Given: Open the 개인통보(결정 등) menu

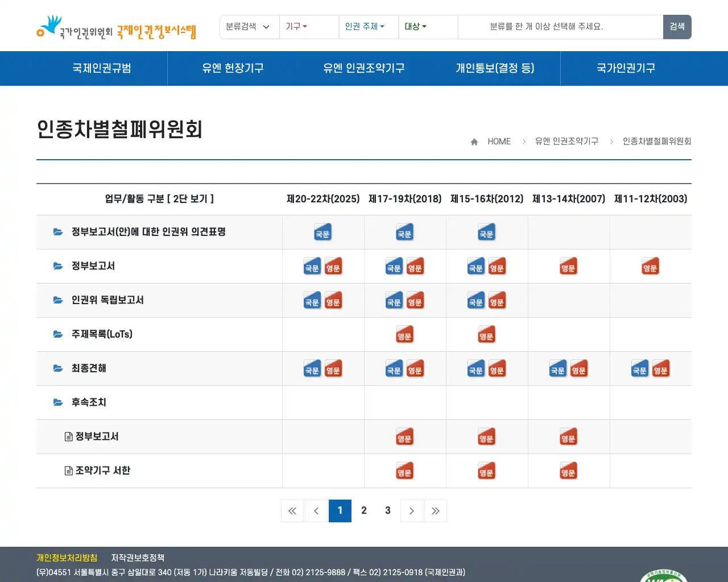Looking at the screenshot, I should point(495,68).
